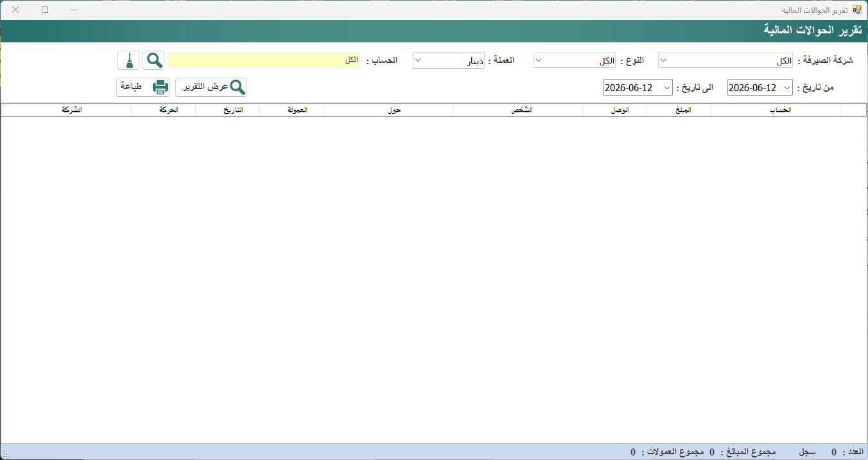This screenshot has height=460, width=868.
Task: Click the الحساب column header
Action: coord(776,110)
